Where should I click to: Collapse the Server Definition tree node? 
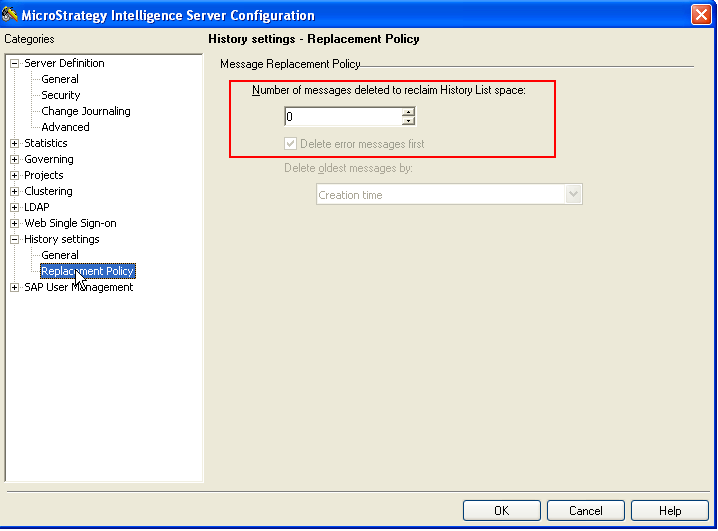pos(15,63)
